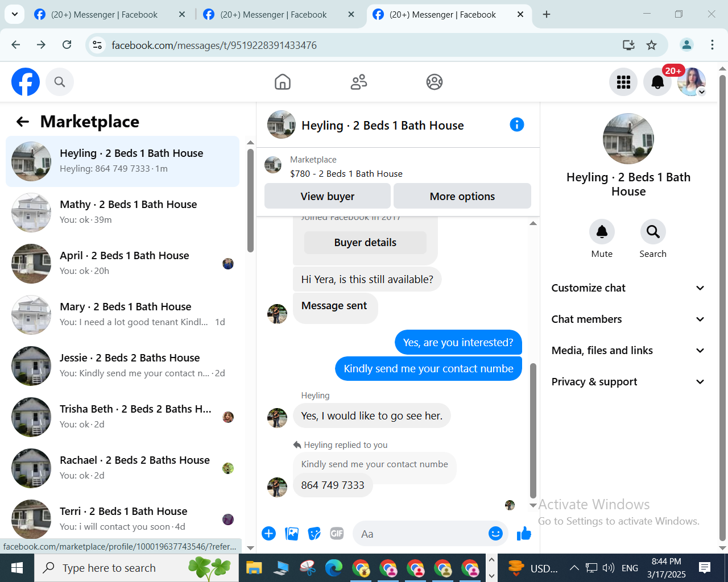Bookmark this page with the star

[x=652, y=45]
